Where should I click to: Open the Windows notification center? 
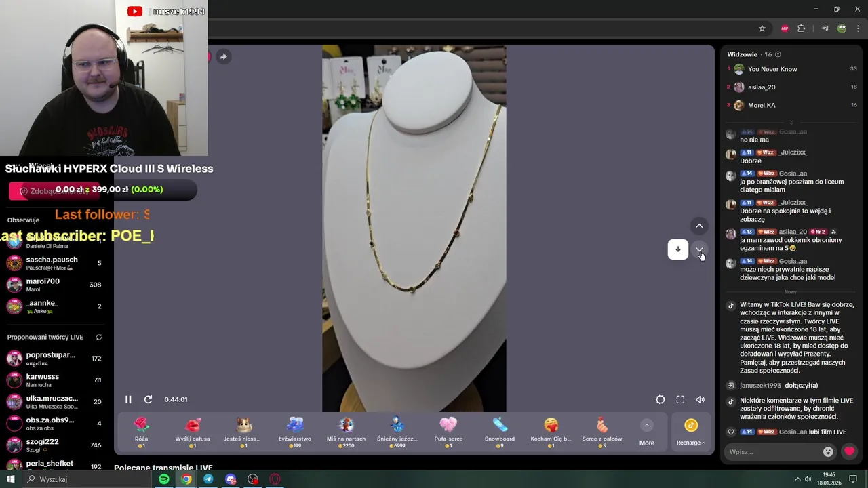coord(853,479)
